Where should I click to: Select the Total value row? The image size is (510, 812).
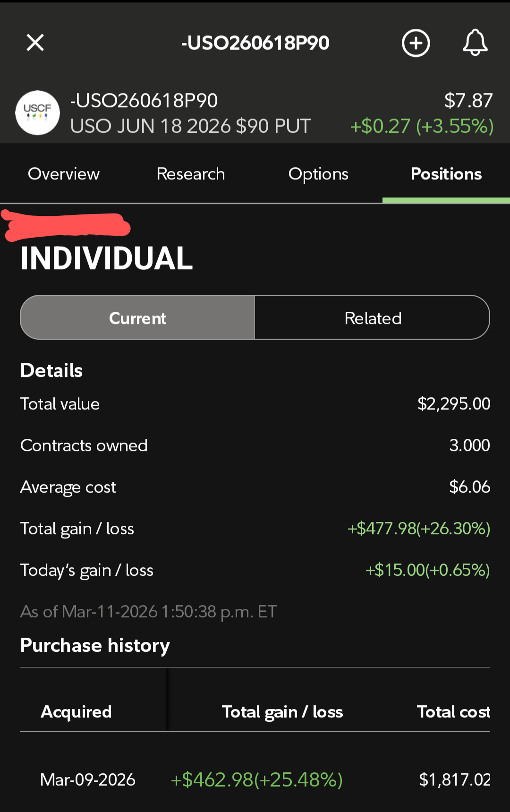pos(255,404)
